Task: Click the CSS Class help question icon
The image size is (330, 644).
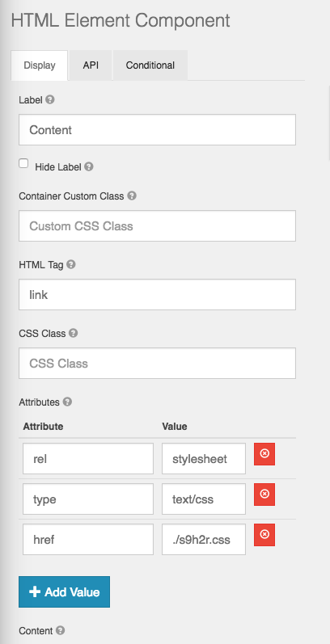Action: [x=73, y=333]
